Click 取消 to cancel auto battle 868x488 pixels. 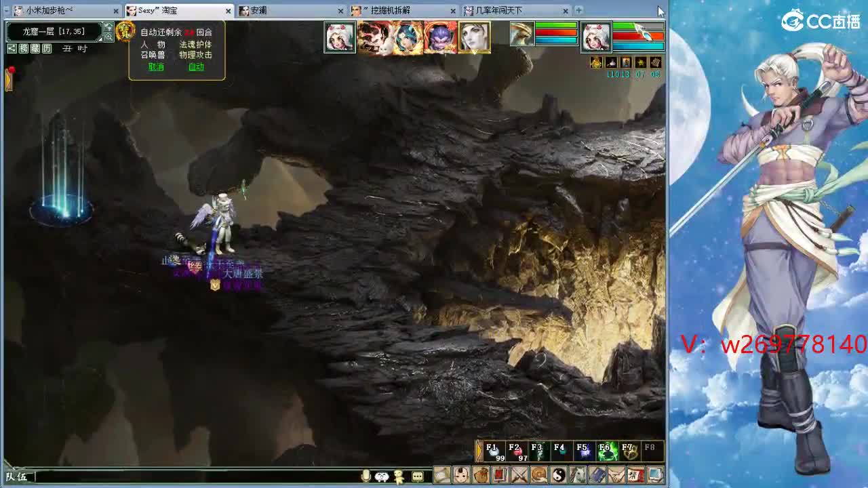(156, 66)
